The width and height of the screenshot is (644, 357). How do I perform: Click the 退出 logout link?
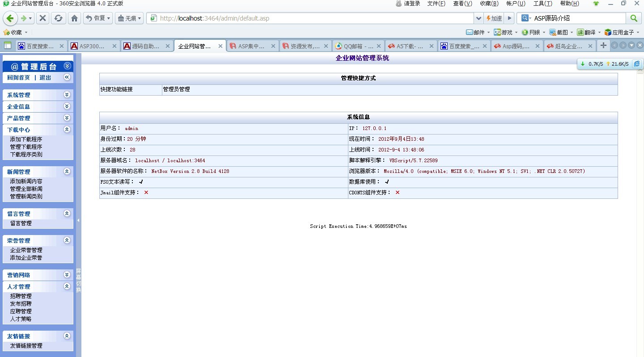[x=45, y=78]
